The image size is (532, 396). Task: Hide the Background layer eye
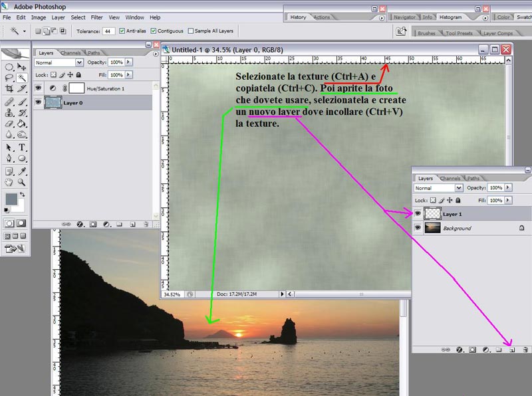418,228
